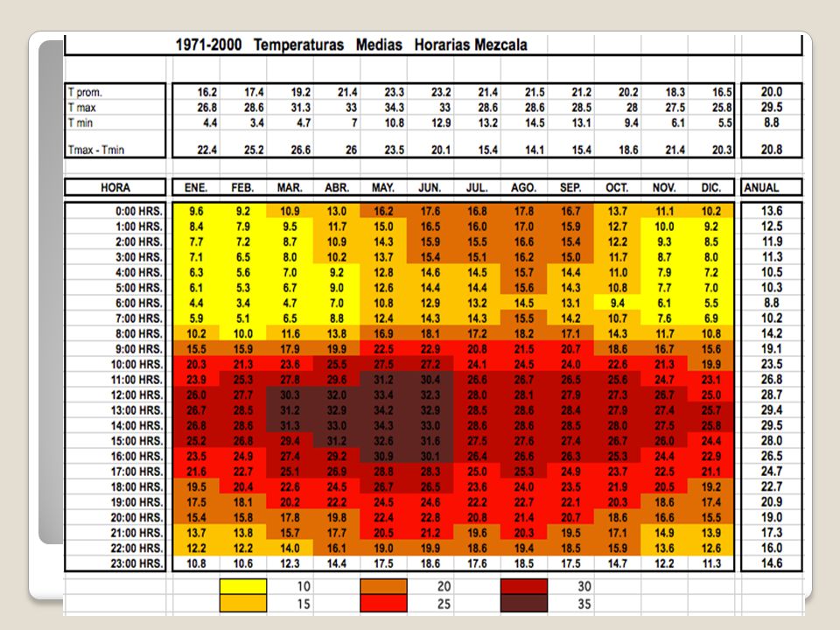Click the 26.6 Tmax - Tmin value under MAR.

pos(300,150)
